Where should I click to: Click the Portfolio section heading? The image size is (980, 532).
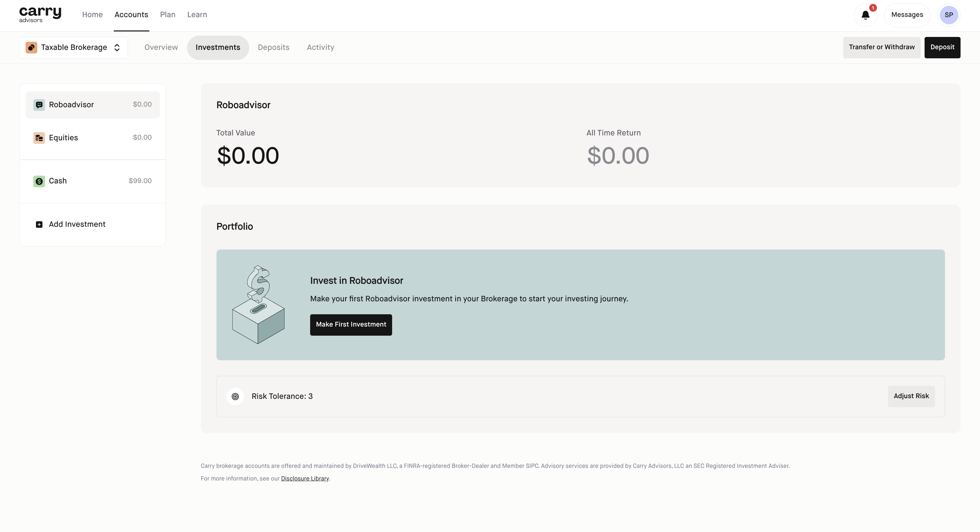click(x=234, y=227)
